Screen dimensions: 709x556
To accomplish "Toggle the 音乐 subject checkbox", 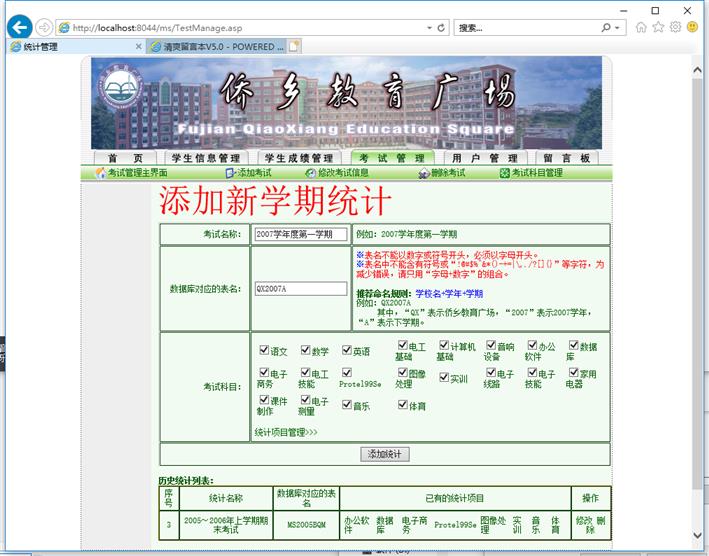I will [x=346, y=405].
